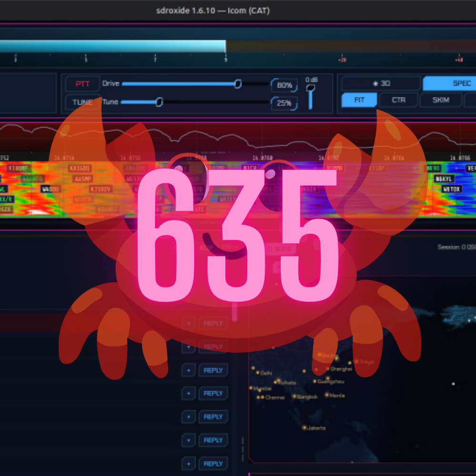
Task: Select the Bangkok map marker
Action: 294,396
